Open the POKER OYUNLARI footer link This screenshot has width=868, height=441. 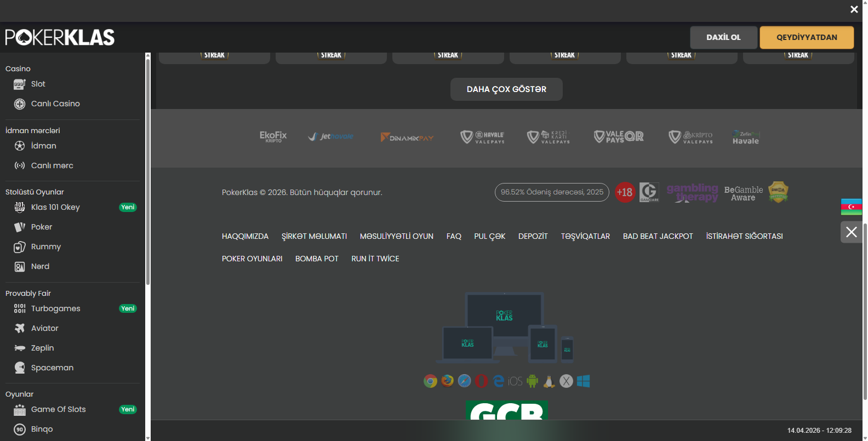coord(252,259)
